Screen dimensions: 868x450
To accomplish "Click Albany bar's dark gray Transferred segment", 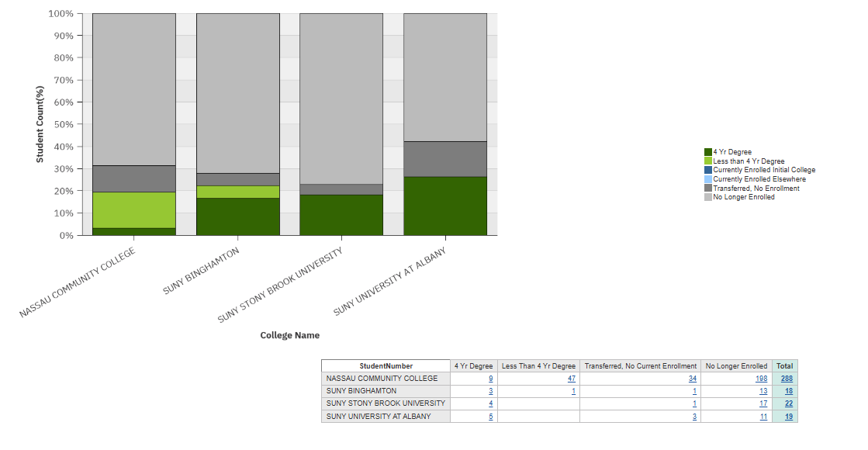I will click(x=445, y=159).
